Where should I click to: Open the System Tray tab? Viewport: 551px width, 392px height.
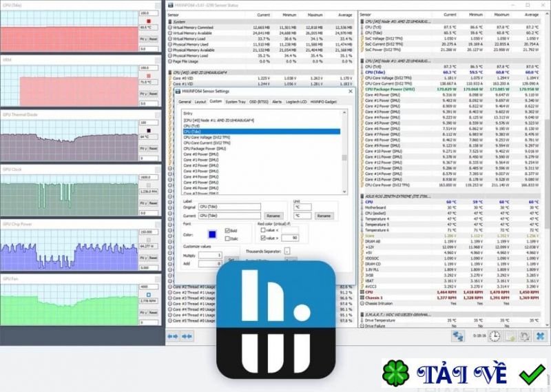pyautogui.click(x=236, y=101)
